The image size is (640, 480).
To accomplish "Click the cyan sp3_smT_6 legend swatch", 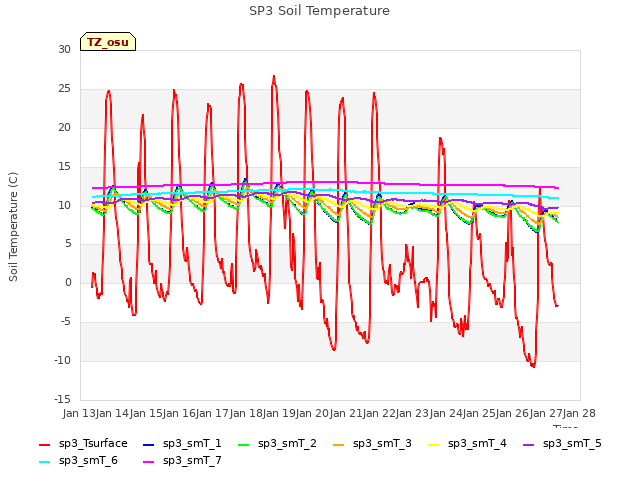I will pos(44,462).
